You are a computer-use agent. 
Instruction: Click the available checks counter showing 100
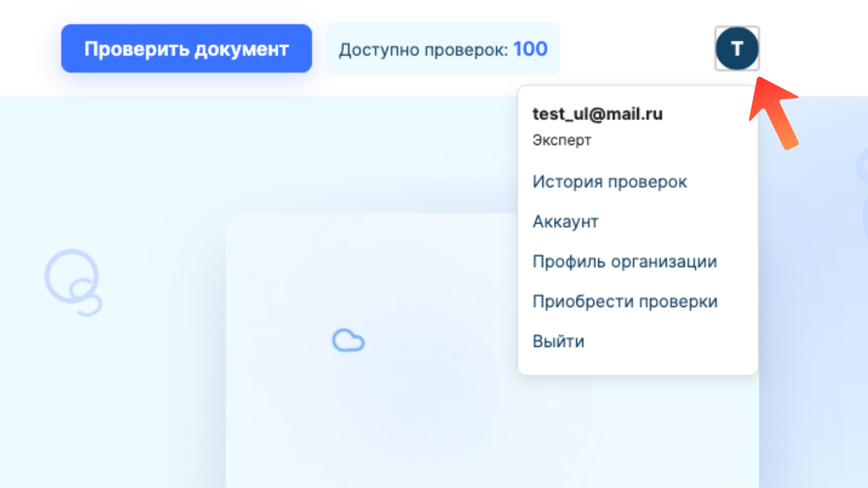click(x=443, y=49)
